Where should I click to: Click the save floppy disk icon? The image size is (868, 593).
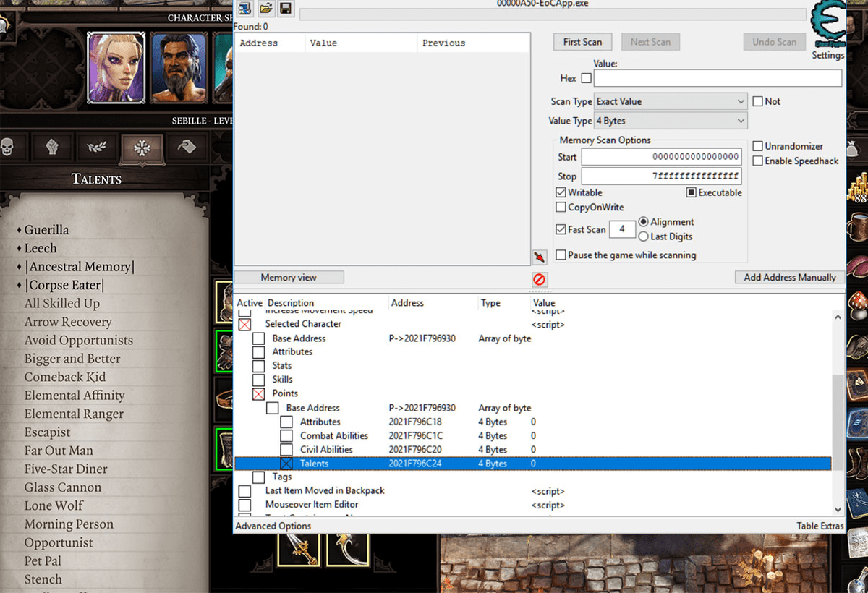point(285,9)
